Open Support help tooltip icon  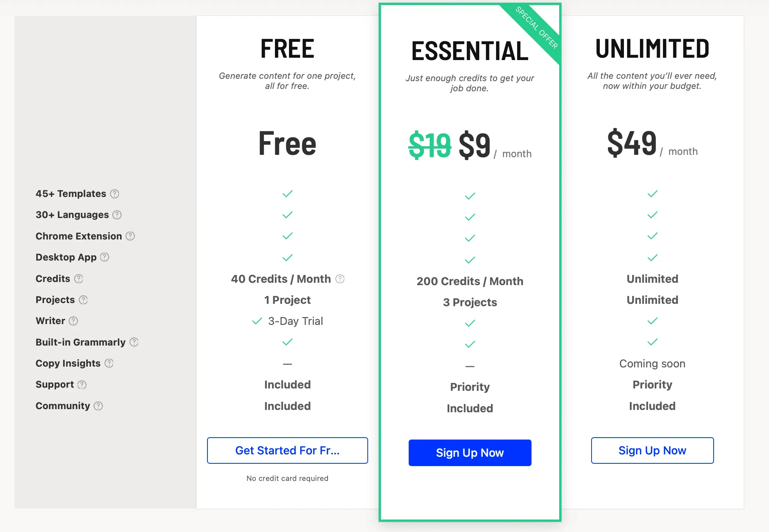82,385
